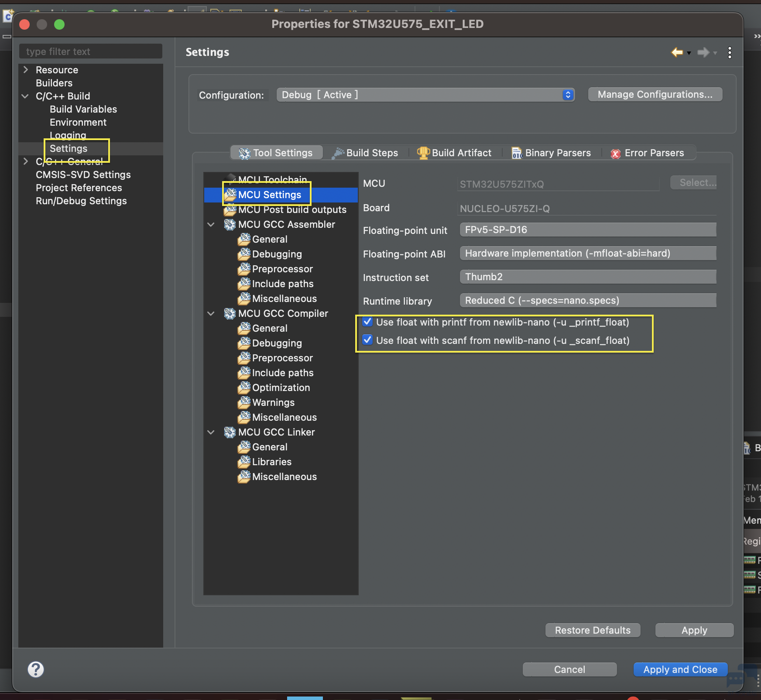Open the Configuration Debug dropdown
Image resolution: width=761 pixels, height=700 pixels.
point(425,95)
